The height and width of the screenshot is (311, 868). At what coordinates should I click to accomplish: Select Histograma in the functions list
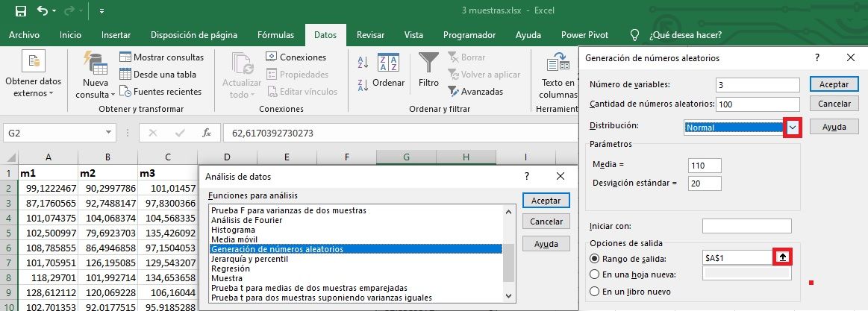[233, 230]
